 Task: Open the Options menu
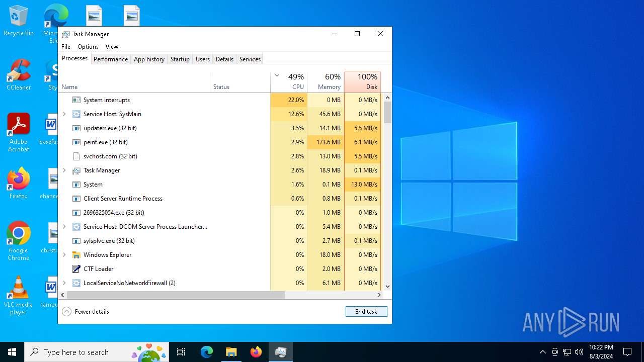(x=88, y=47)
